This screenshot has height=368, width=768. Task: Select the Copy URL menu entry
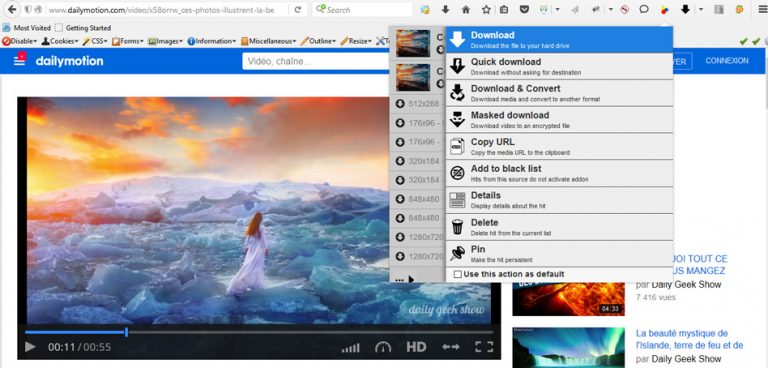(x=559, y=147)
